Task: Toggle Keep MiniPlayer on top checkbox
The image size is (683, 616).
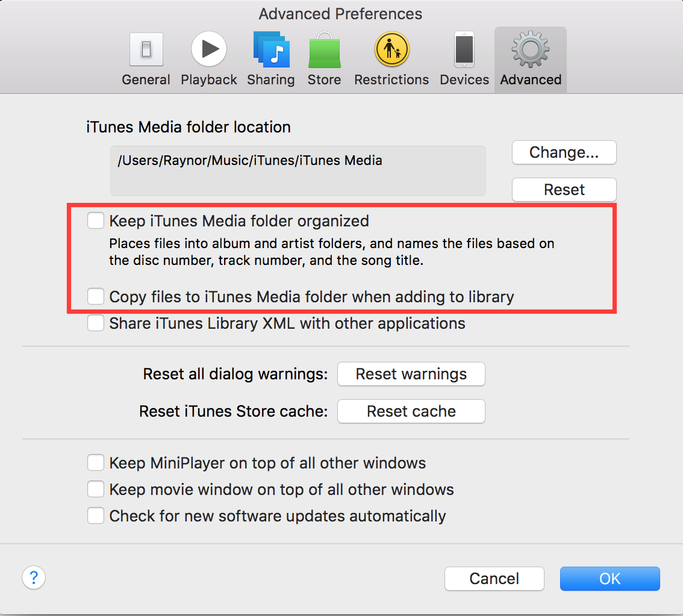Action: 95,462
